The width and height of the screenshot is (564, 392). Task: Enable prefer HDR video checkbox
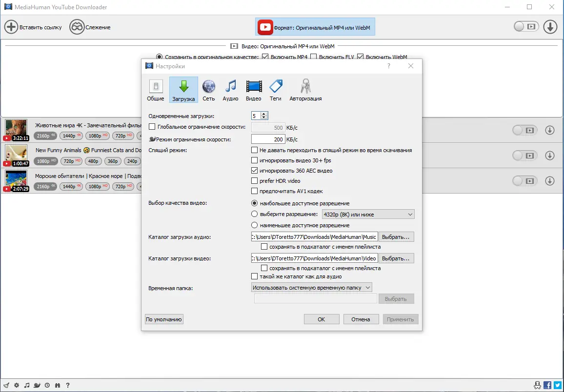pyautogui.click(x=254, y=181)
